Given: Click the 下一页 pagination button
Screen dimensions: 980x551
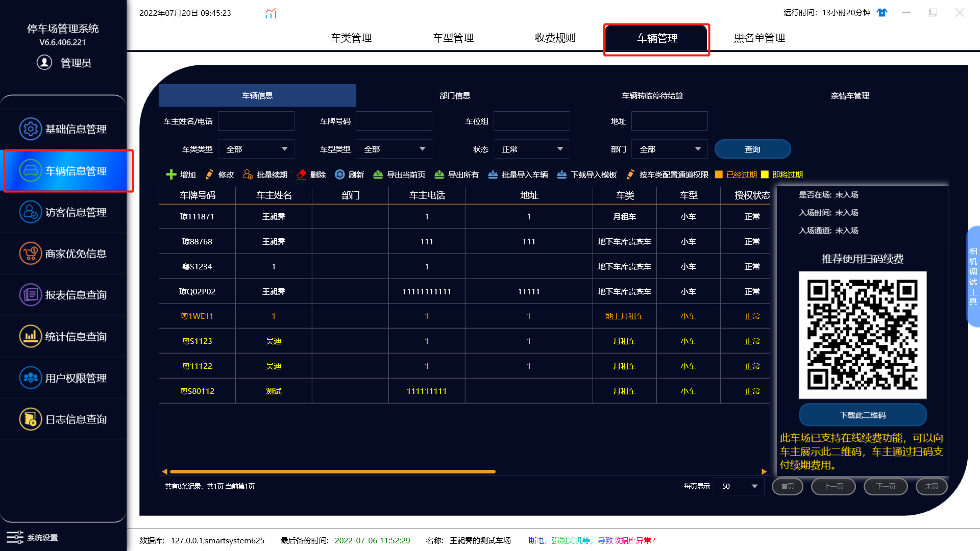Looking at the screenshot, I should pyautogui.click(x=886, y=486).
